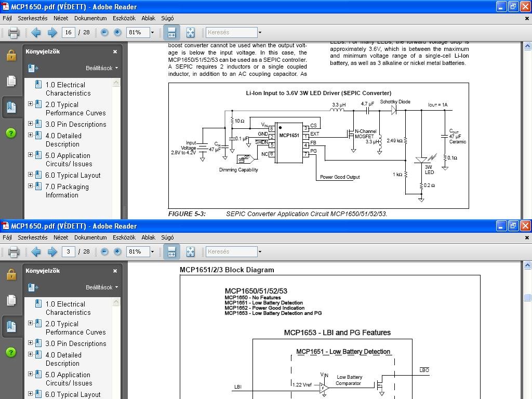Select 4.0 Detailed Description bookmark in bottom panel

click(63, 359)
